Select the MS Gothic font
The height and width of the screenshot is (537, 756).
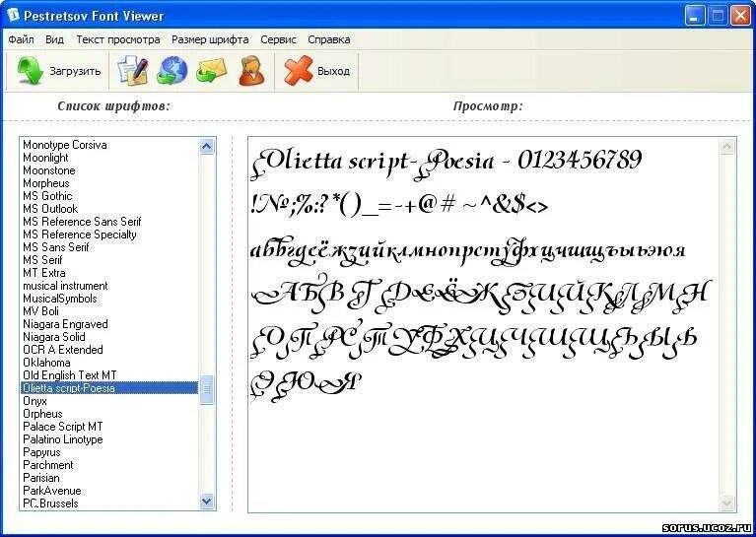109,196
